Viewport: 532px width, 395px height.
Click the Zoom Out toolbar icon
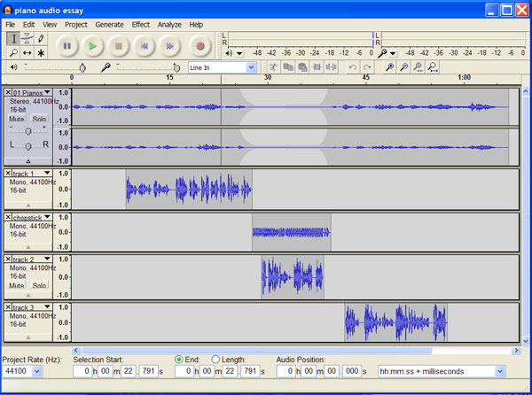[x=403, y=67]
